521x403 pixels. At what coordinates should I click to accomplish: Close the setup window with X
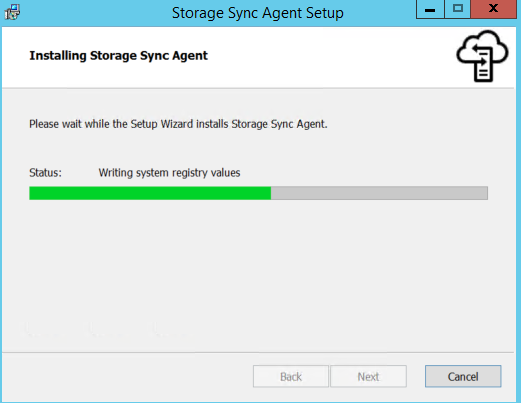(493, 9)
